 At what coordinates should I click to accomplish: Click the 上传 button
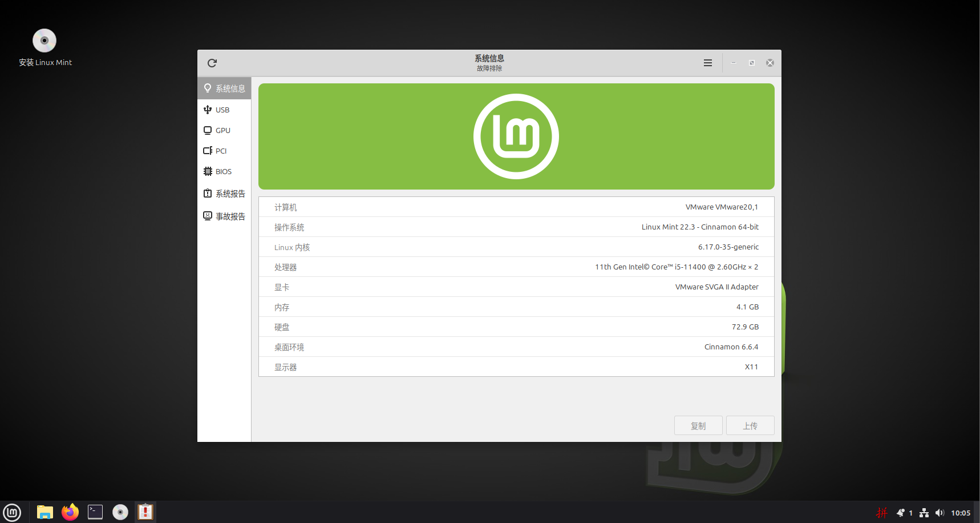[750, 425]
